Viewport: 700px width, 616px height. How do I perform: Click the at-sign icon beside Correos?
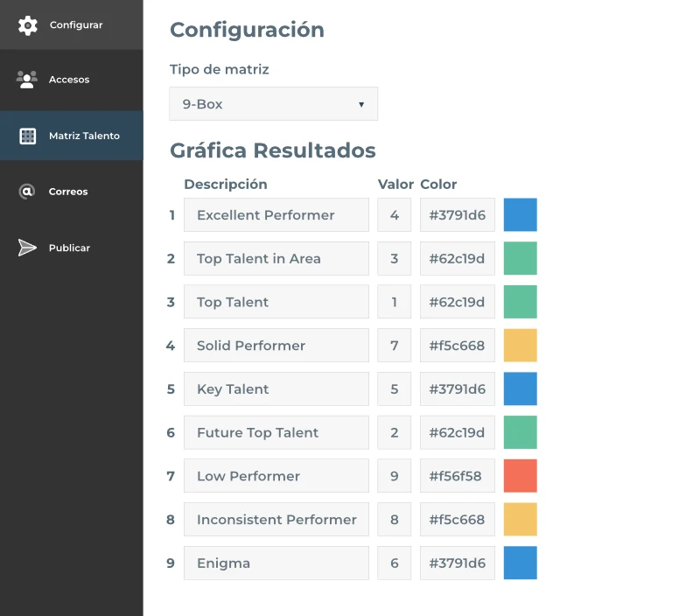(x=27, y=192)
